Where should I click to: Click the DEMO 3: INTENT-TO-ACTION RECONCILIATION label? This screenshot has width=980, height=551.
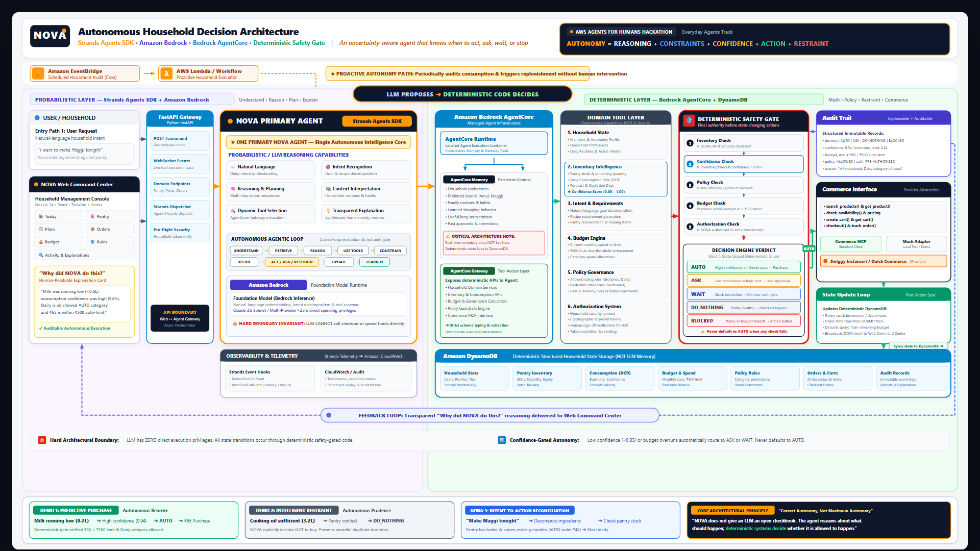click(520, 510)
